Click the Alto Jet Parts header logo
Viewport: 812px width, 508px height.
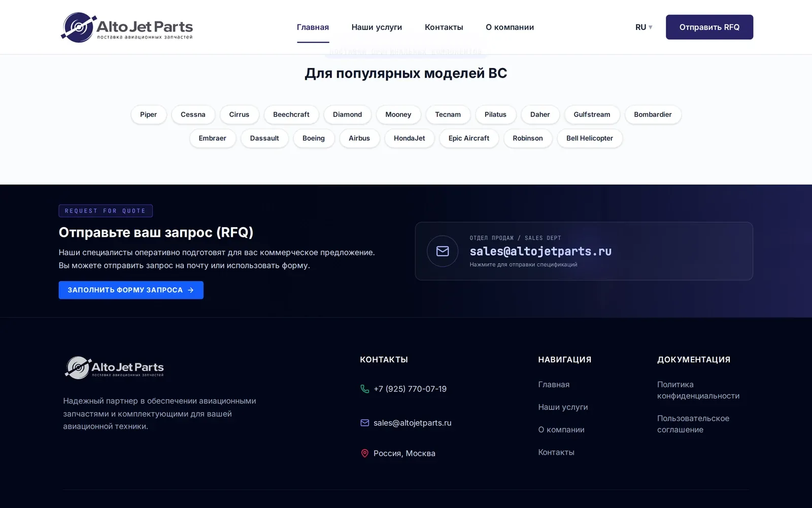click(127, 27)
